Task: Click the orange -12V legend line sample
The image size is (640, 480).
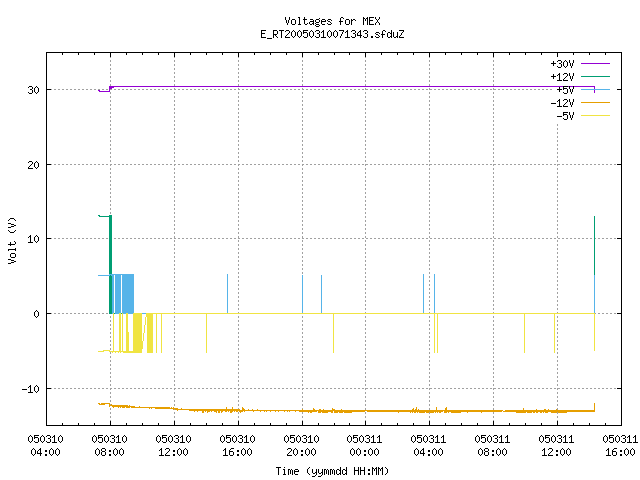Action: tap(595, 102)
